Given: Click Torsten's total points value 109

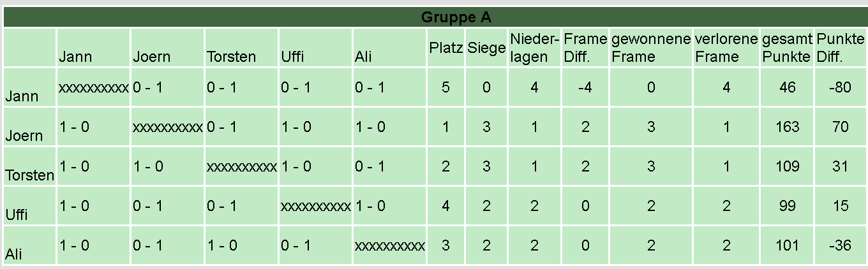Looking at the screenshot, I should click(787, 166).
